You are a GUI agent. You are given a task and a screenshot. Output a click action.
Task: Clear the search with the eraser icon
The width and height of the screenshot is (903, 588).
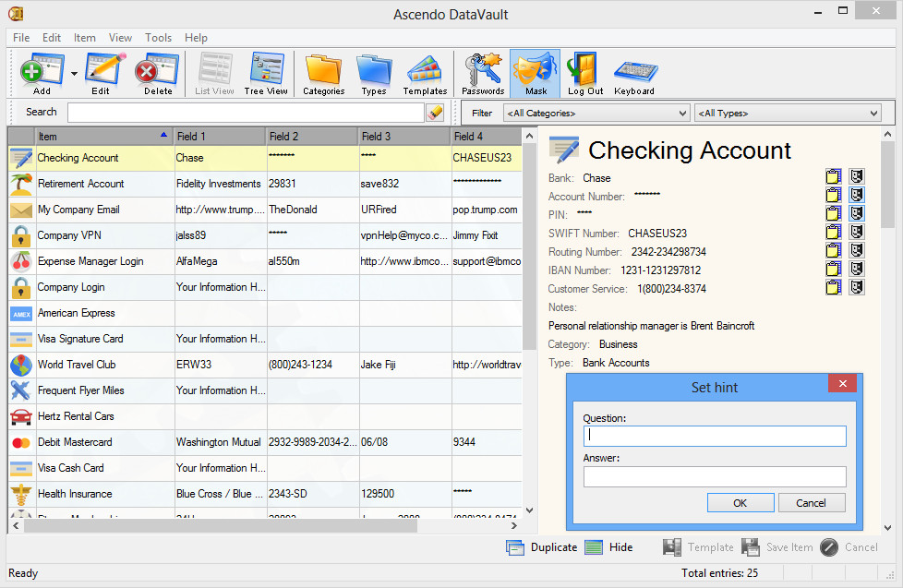tap(436, 113)
